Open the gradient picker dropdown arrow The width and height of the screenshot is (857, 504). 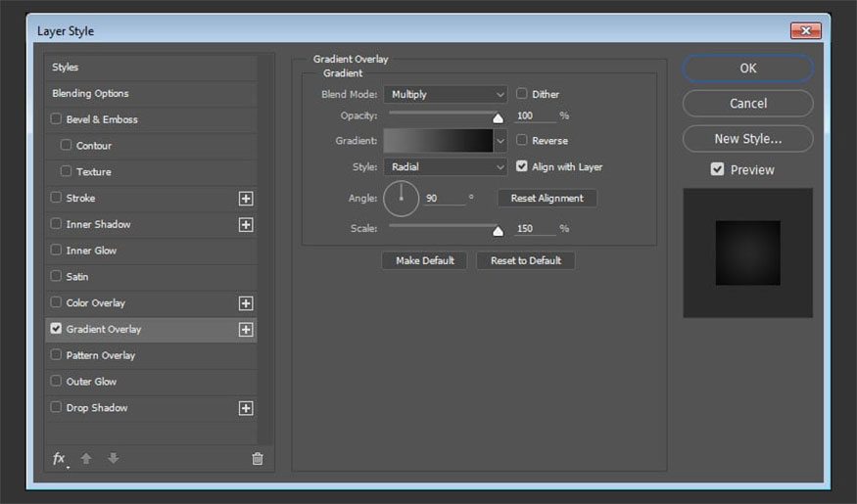tap(500, 141)
